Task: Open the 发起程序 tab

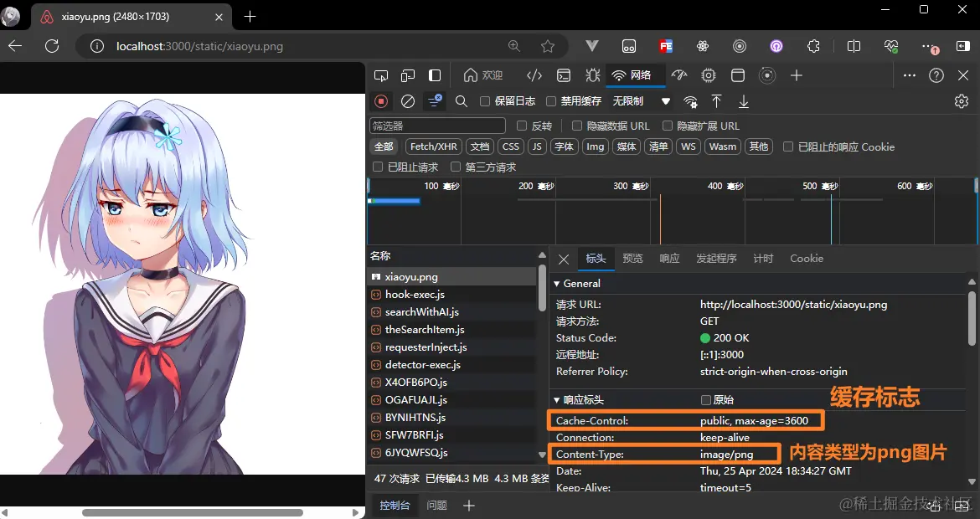Action: 716,259
